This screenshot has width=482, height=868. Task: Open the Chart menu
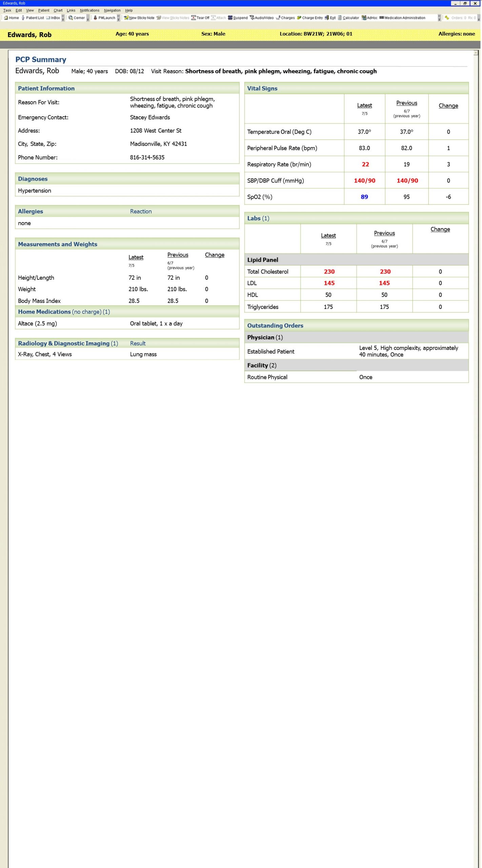coord(58,11)
